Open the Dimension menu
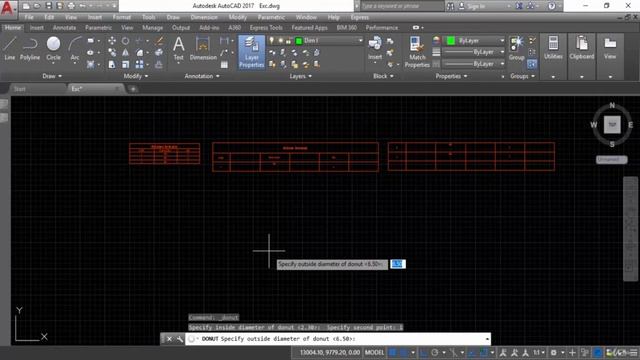This screenshot has width=640, height=360. point(204,17)
